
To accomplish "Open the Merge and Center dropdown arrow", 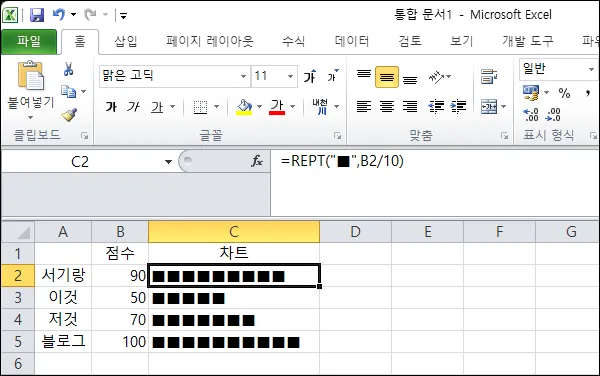I will click(504, 107).
